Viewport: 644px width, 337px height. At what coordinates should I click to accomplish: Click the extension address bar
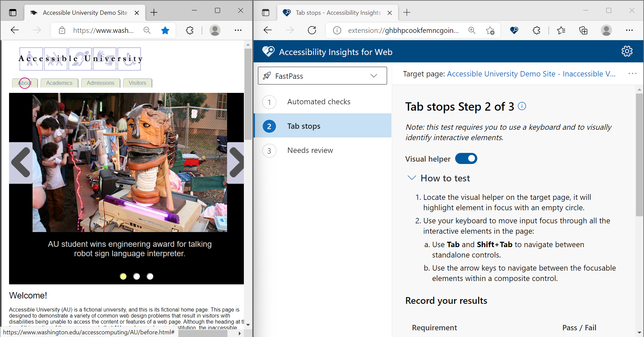tap(402, 31)
